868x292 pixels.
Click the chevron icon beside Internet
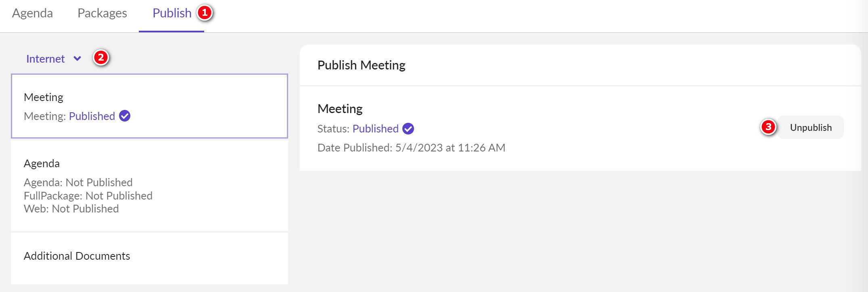[77, 59]
